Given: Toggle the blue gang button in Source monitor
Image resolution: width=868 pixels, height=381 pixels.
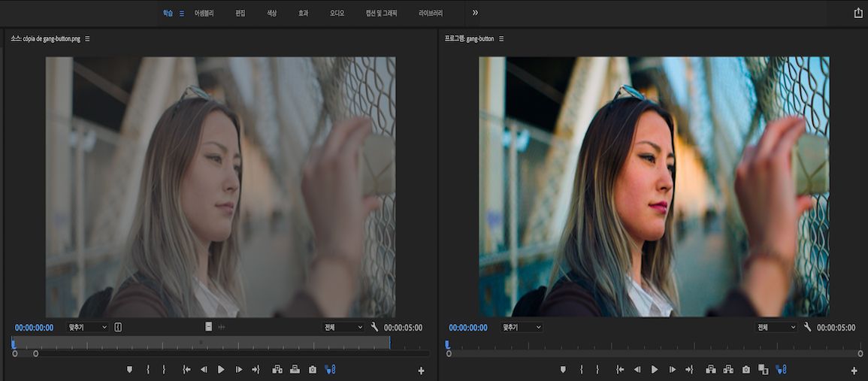Looking at the screenshot, I should tap(330, 369).
